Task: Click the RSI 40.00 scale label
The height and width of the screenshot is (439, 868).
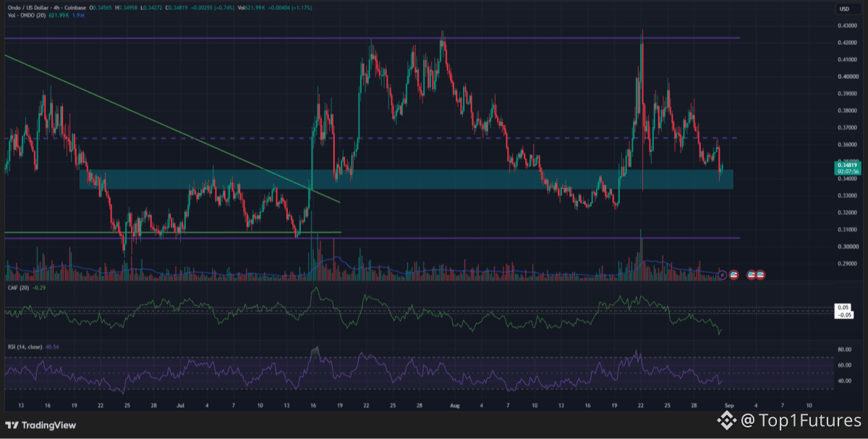Action: (843, 380)
